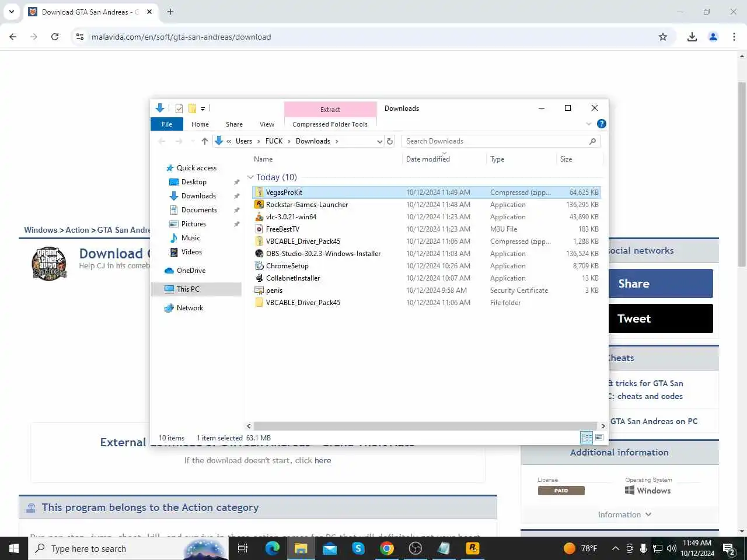Click Explorer's Up one level arrow

pos(204,141)
